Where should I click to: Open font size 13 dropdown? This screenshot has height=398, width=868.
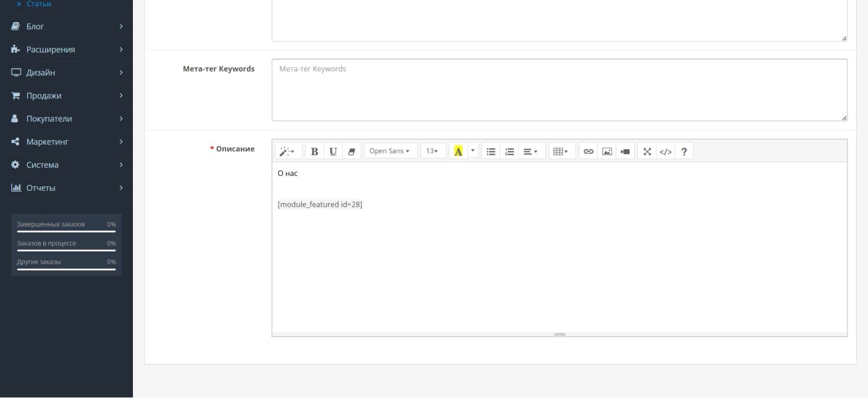432,151
